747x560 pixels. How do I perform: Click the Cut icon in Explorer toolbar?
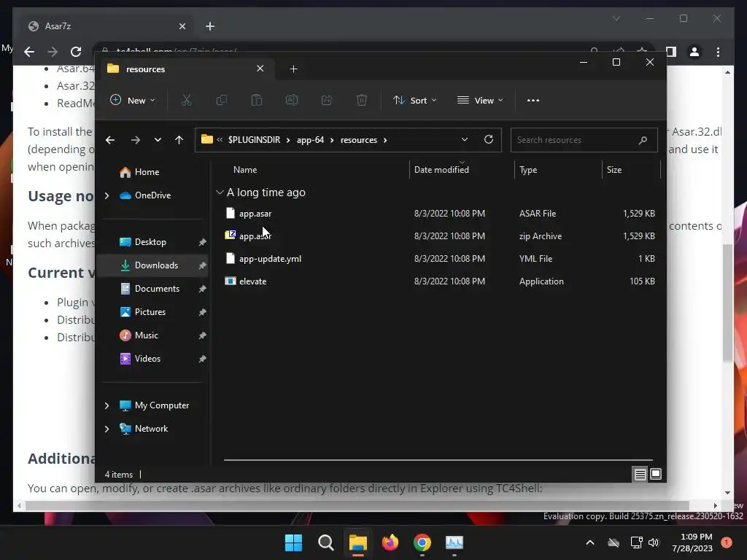pyautogui.click(x=186, y=100)
